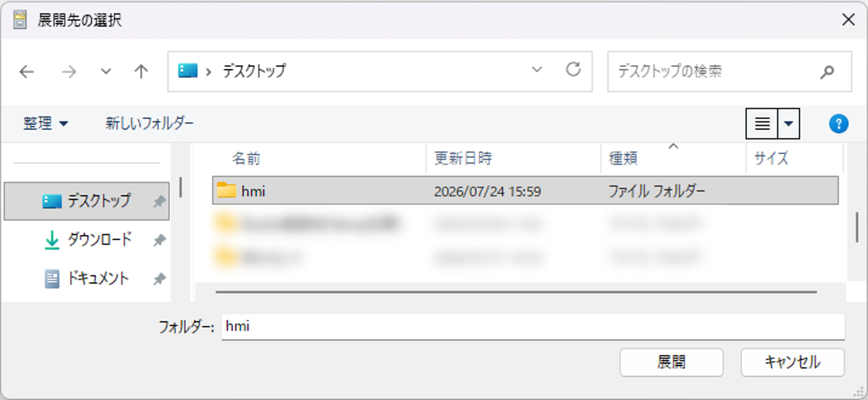Image resolution: width=868 pixels, height=400 pixels.
Task: Click the デスクトップ breadcrumb in address bar
Action: coord(254,71)
